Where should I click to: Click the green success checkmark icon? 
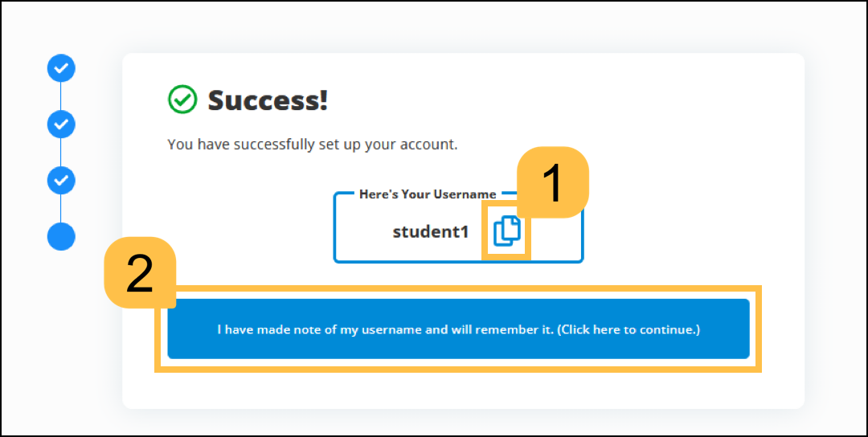(182, 100)
